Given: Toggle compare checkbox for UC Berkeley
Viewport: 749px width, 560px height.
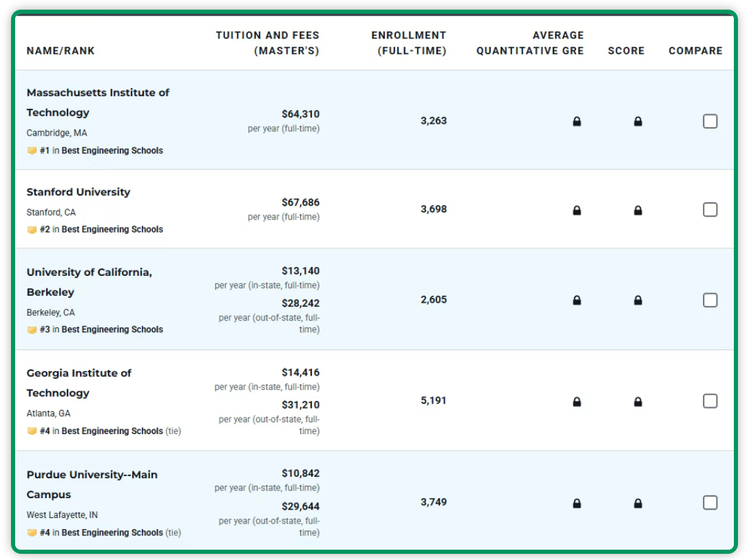Looking at the screenshot, I should click(710, 300).
